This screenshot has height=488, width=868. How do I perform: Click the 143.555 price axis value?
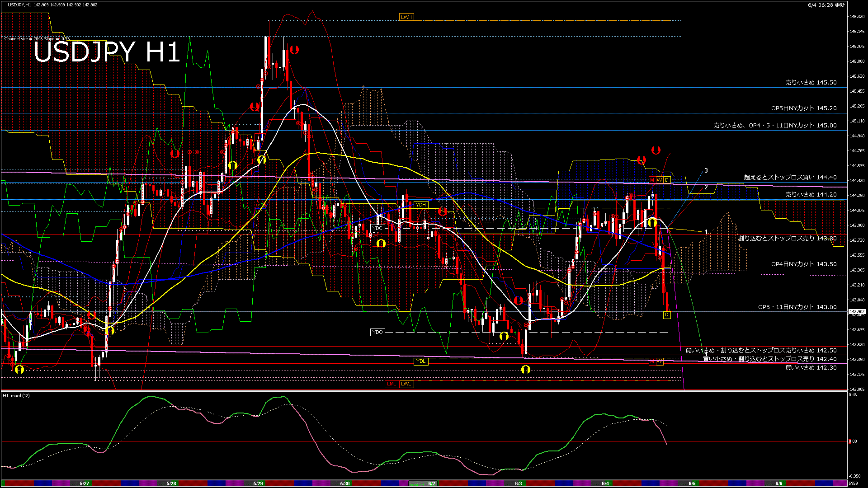[857, 255]
